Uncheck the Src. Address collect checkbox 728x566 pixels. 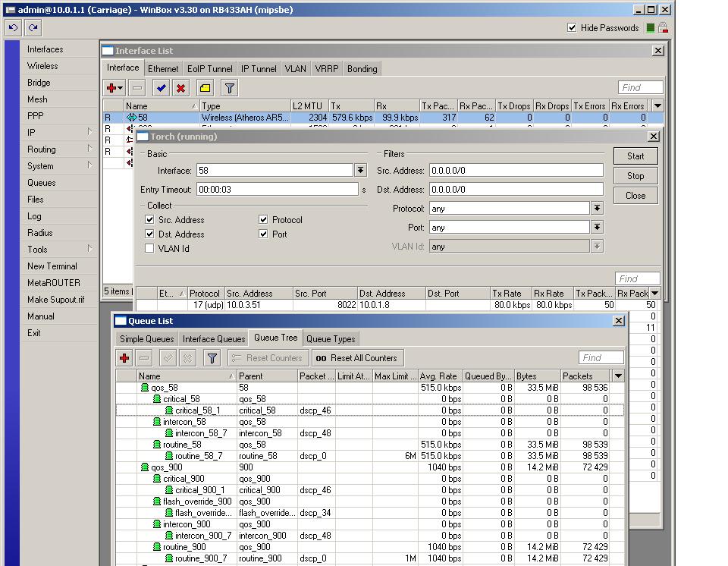[x=149, y=219]
